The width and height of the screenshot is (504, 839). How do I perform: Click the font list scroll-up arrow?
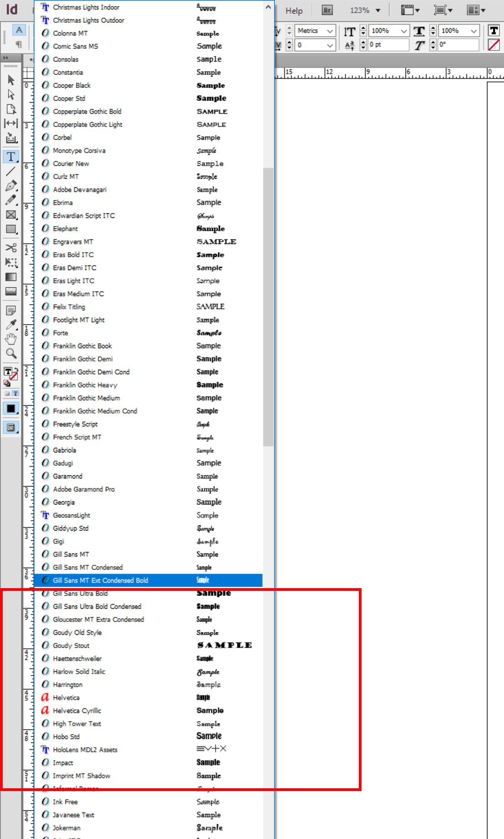coord(268,7)
